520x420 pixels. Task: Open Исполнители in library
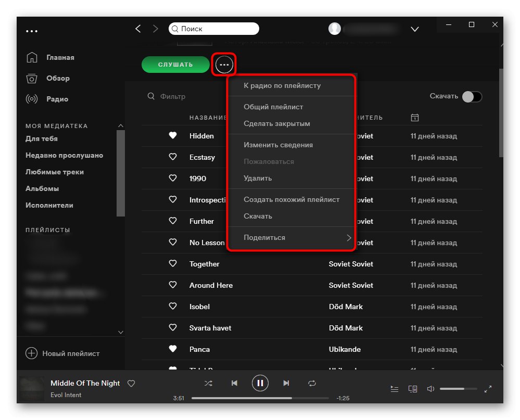(49, 205)
